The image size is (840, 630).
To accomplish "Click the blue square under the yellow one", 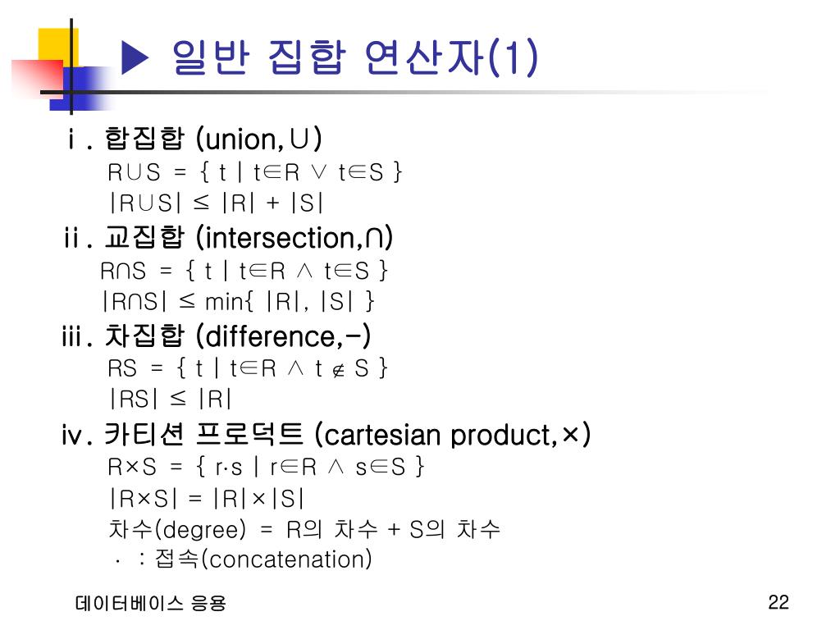I will (81, 89).
